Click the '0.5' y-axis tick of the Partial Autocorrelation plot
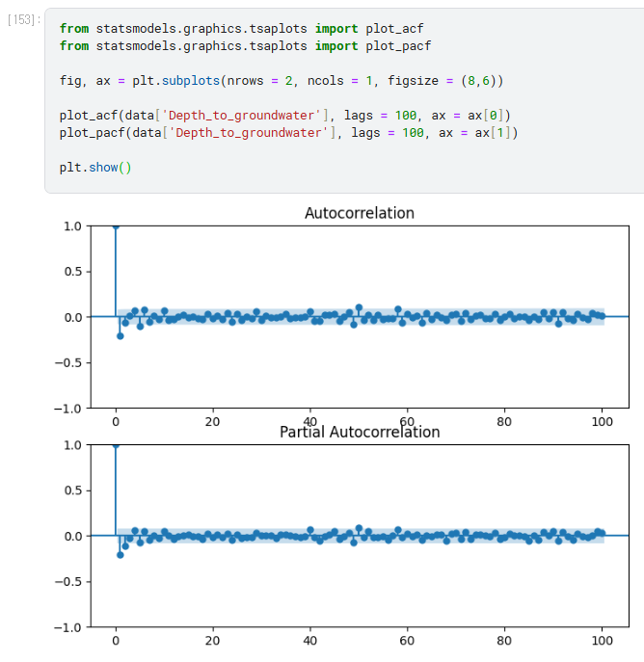 (x=73, y=490)
